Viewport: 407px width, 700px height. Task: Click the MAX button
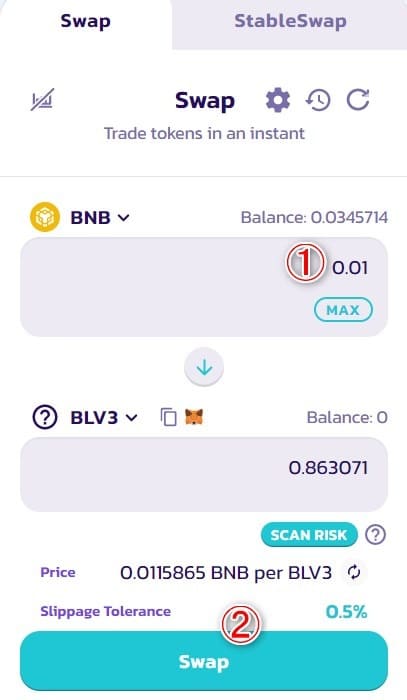[x=343, y=309]
